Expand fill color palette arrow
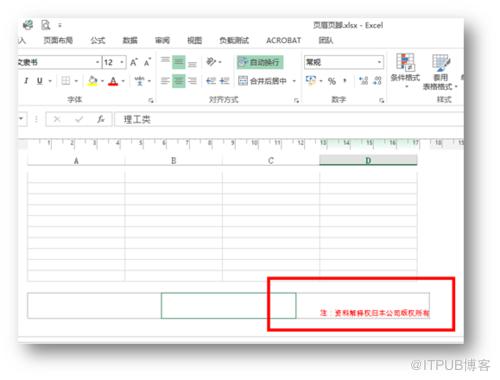 coord(102,81)
